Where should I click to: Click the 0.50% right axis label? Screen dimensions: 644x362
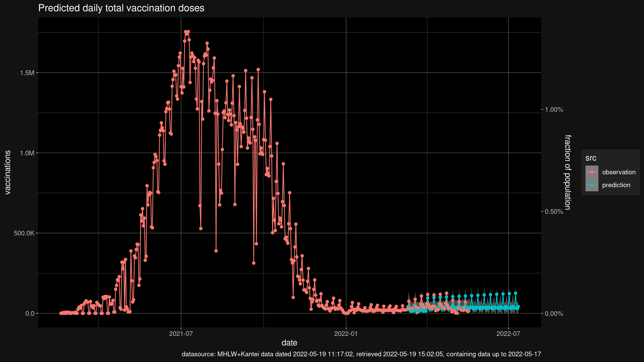[554, 212]
